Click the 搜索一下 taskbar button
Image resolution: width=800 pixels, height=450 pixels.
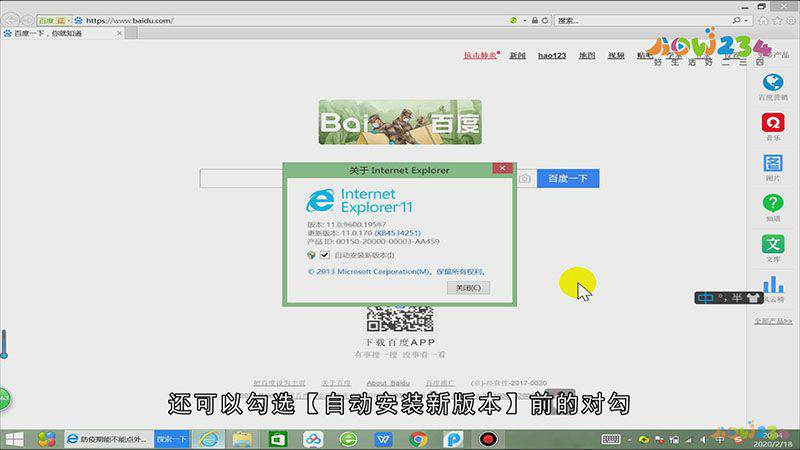172,439
